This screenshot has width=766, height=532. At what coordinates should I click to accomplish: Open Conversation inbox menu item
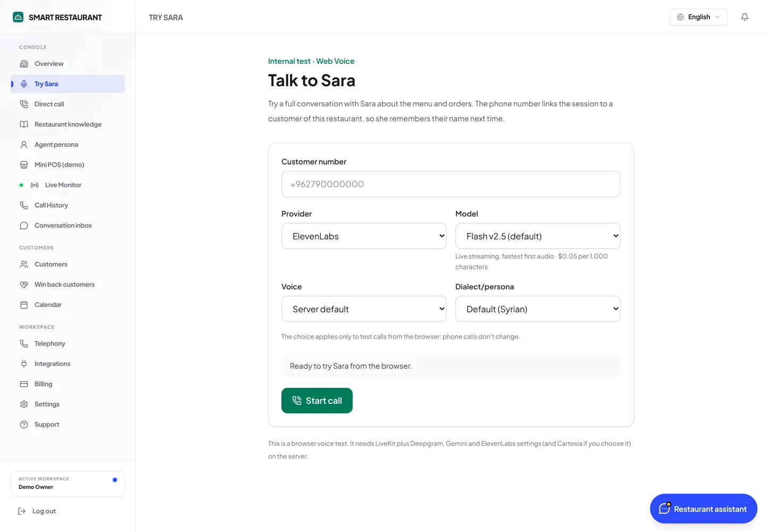[x=68, y=226]
